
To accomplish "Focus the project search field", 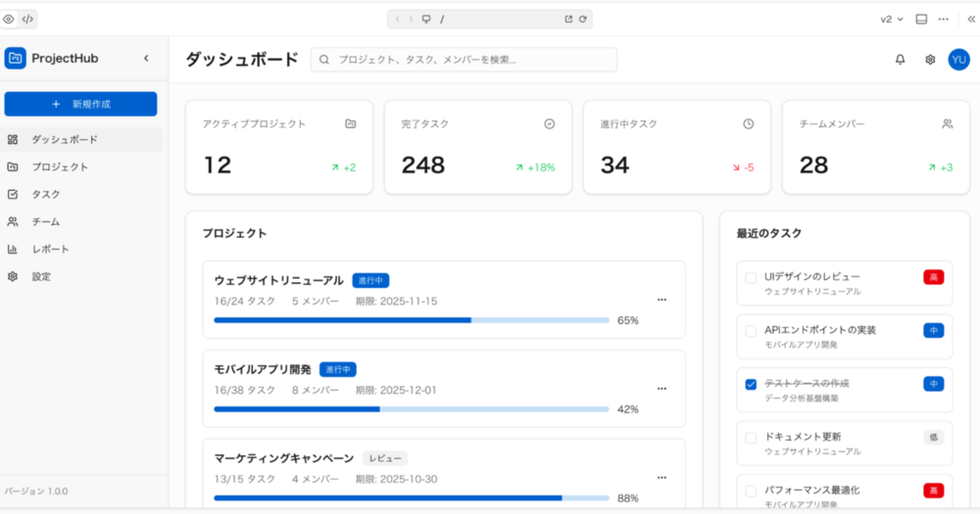I will click(x=464, y=60).
